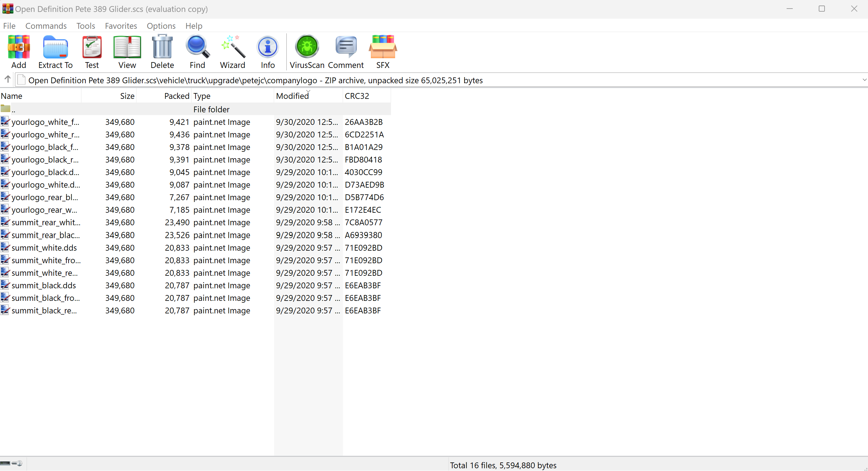Open the Favorites menu

121,26
